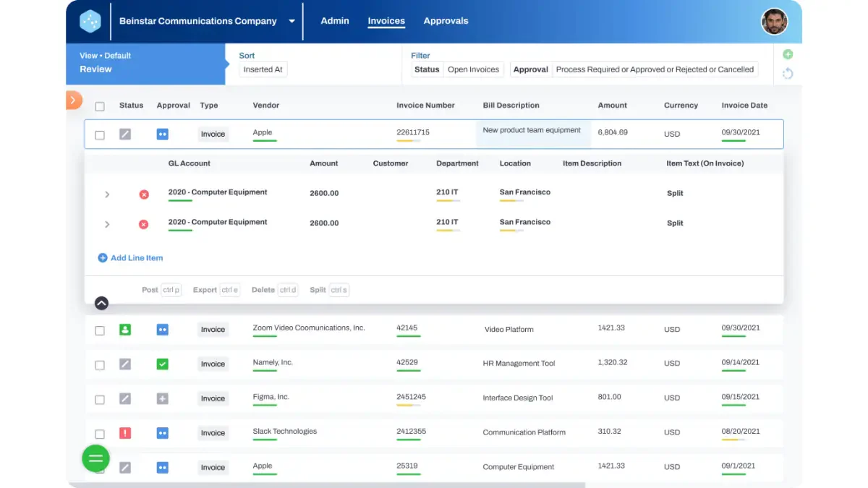Open the Beinstar Communications Company dropdown
This screenshot has height=488, width=868.
[292, 22]
